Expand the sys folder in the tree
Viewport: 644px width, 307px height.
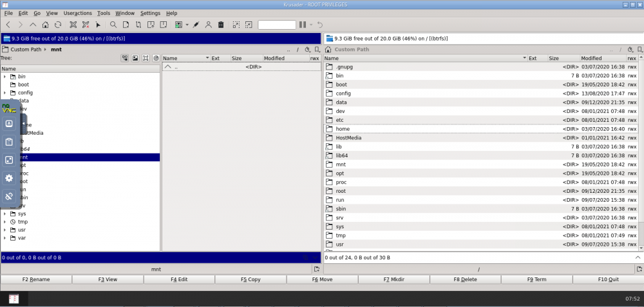click(5, 213)
